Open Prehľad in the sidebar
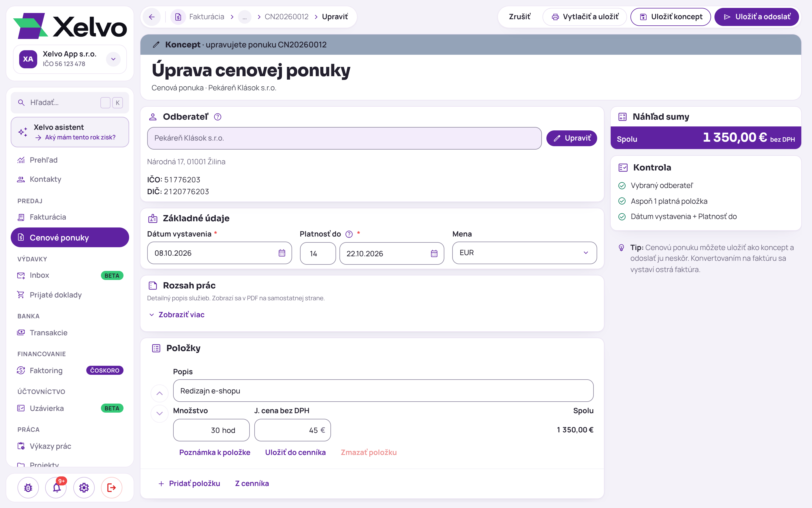The image size is (812, 508). tap(70, 160)
